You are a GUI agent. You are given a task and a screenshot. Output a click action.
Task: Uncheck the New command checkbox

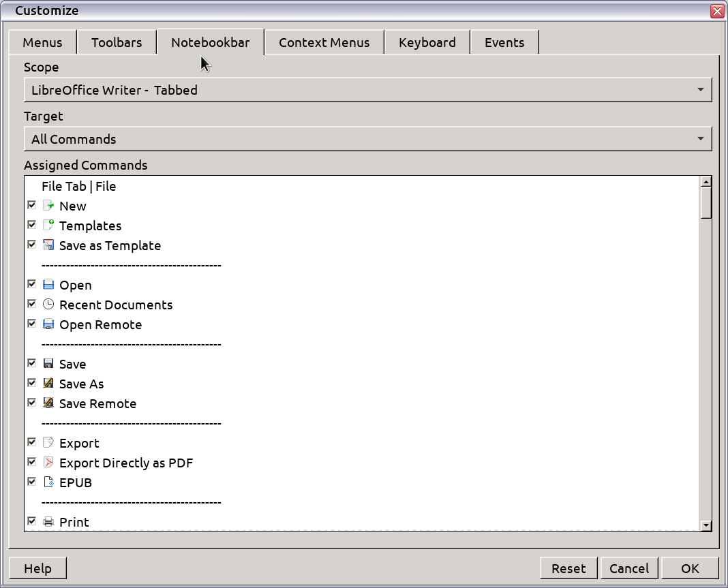(x=31, y=204)
